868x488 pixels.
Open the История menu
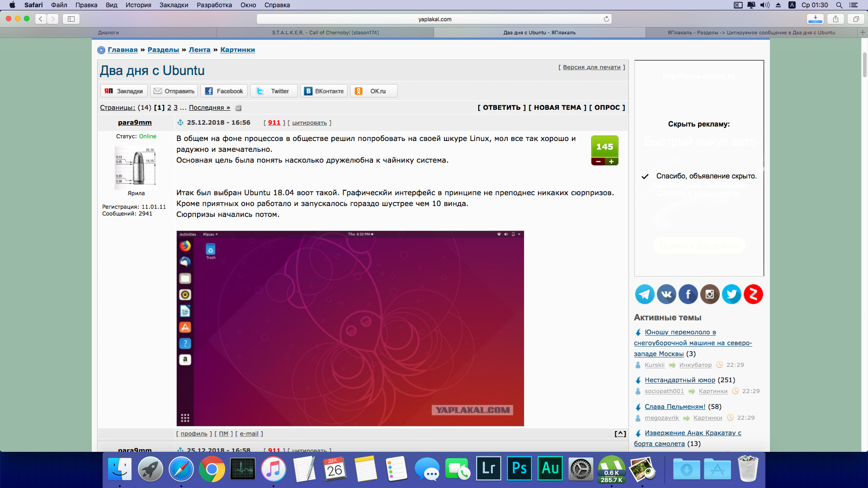click(138, 5)
